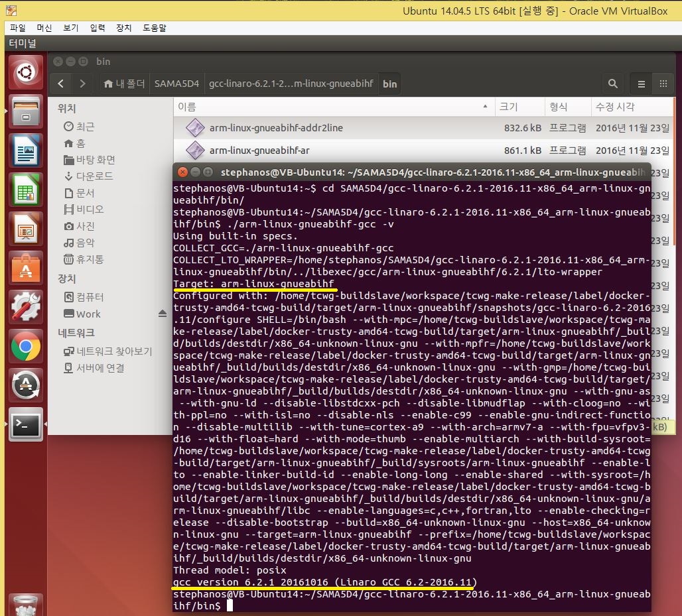Launch LibreOffice Writer from the dock
Image resolution: width=682 pixels, height=616 pixels.
[26, 150]
